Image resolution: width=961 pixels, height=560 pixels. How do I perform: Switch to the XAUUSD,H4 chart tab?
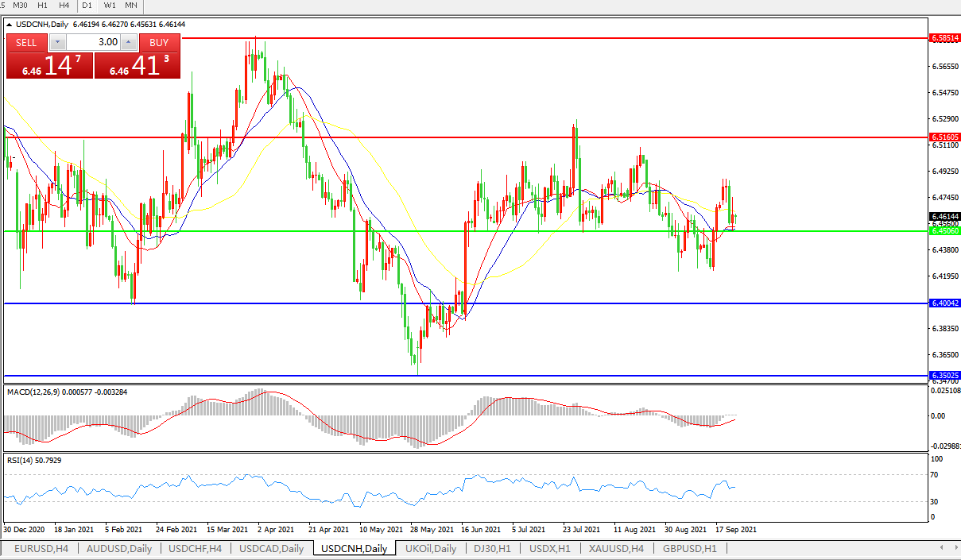click(616, 549)
